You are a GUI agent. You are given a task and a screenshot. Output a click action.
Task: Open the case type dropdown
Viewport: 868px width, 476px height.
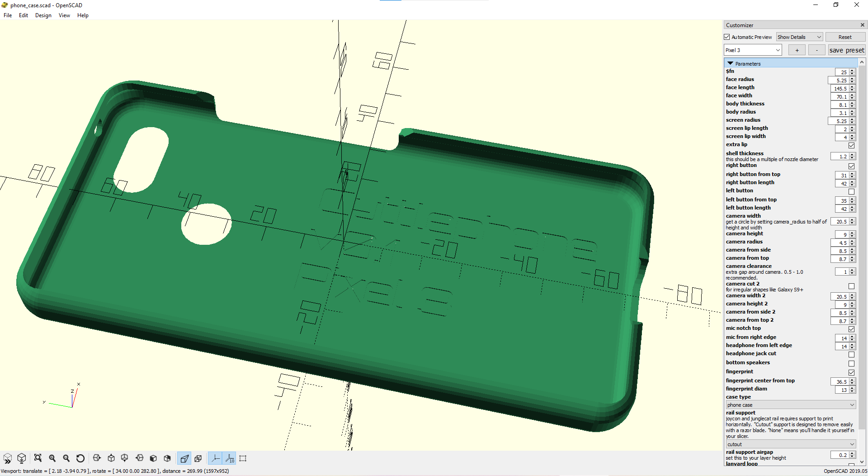pyautogui.click(x=791, y=405)
